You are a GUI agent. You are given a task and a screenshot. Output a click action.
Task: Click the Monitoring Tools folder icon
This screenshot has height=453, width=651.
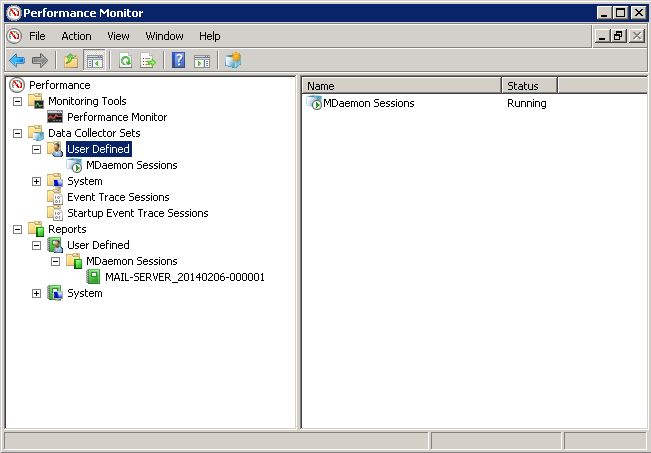point(36,101)
